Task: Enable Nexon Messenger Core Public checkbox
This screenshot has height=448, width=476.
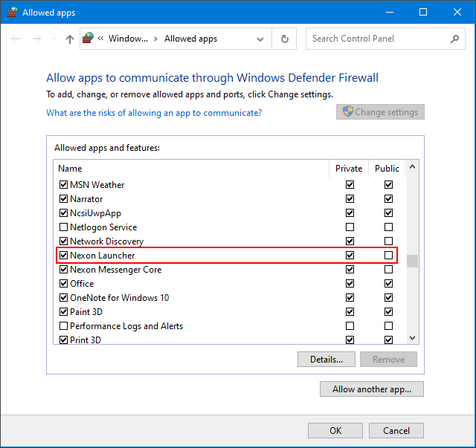Action: pyautogui.click(x=388, y=270)
